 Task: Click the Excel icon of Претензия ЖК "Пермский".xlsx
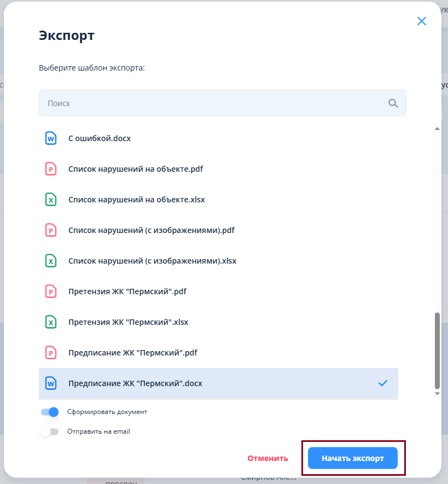point(51,322)
